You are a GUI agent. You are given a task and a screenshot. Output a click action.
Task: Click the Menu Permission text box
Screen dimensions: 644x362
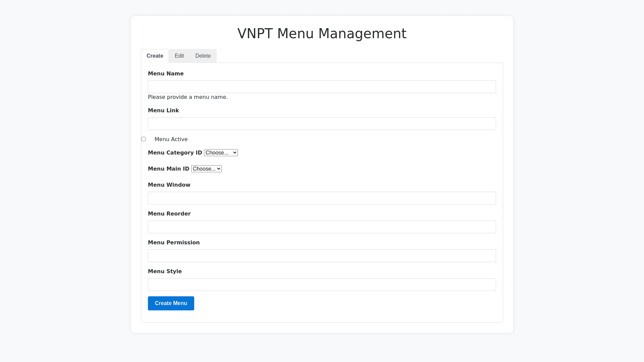tap(322, 256)
